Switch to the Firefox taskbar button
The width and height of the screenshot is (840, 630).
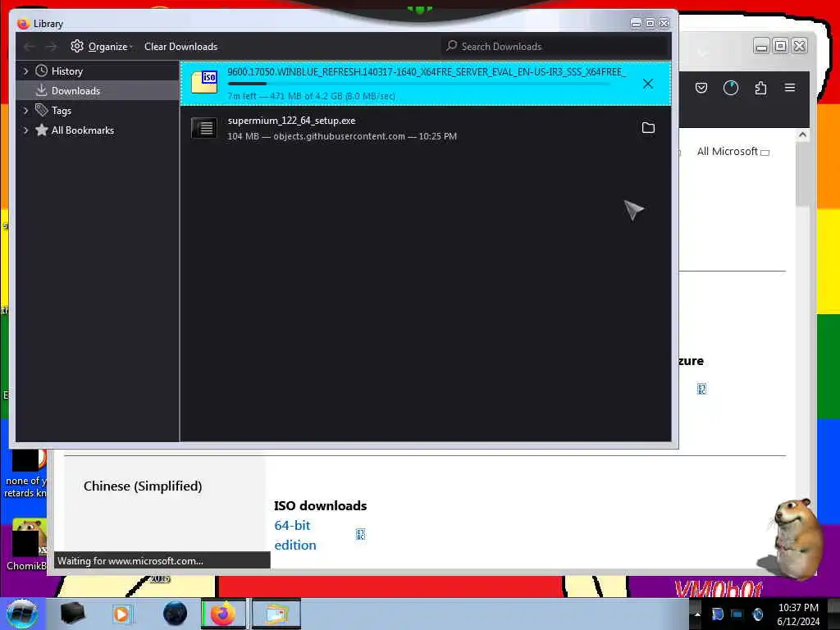[x=223, y=614]
